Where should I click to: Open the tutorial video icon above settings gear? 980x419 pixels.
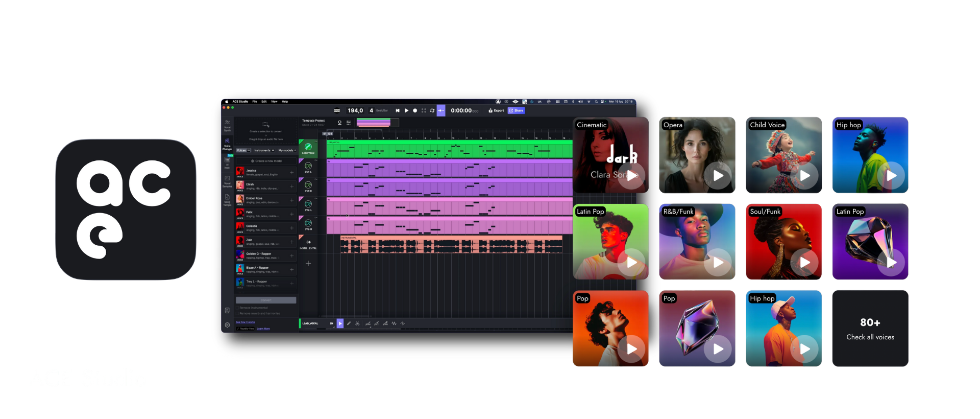(x=227, y=311)
